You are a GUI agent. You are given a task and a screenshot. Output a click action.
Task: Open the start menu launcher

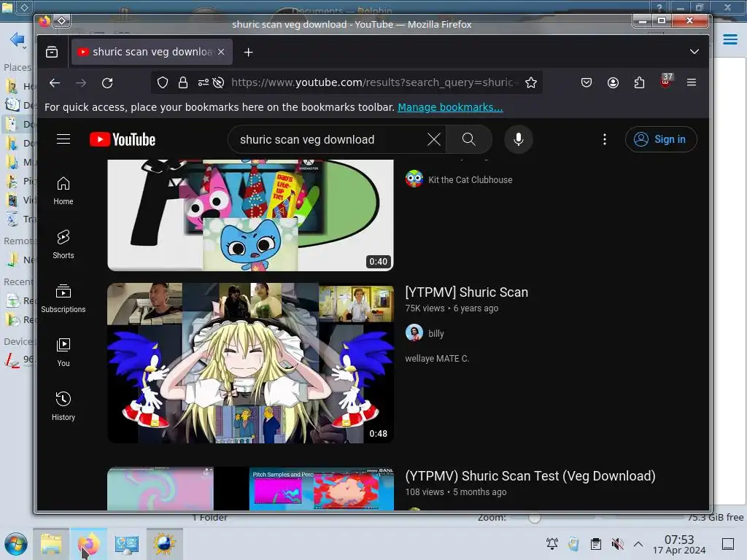(16, 544)
